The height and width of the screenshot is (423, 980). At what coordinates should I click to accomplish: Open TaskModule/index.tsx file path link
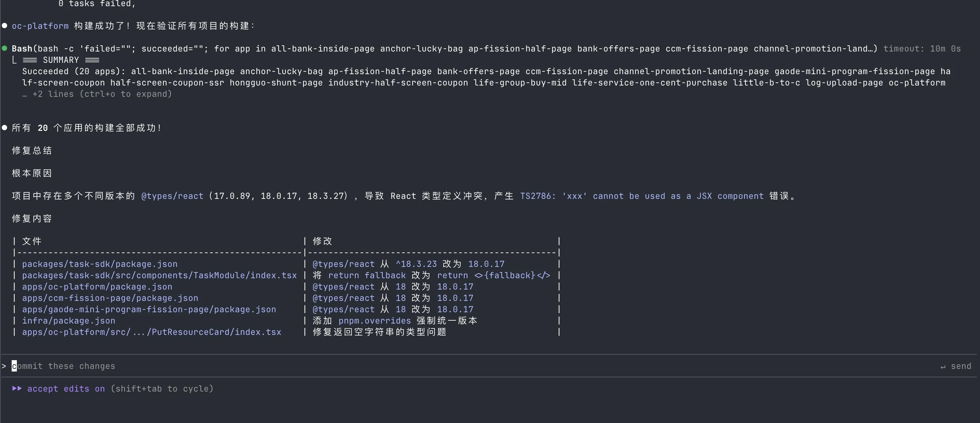point(159,275)
